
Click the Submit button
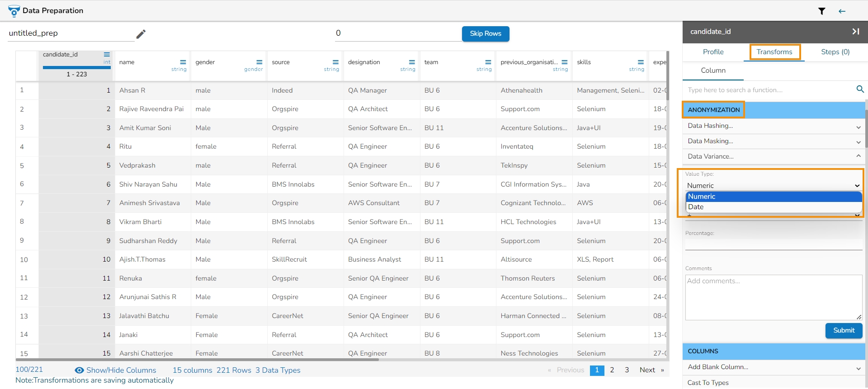point(844,331)
